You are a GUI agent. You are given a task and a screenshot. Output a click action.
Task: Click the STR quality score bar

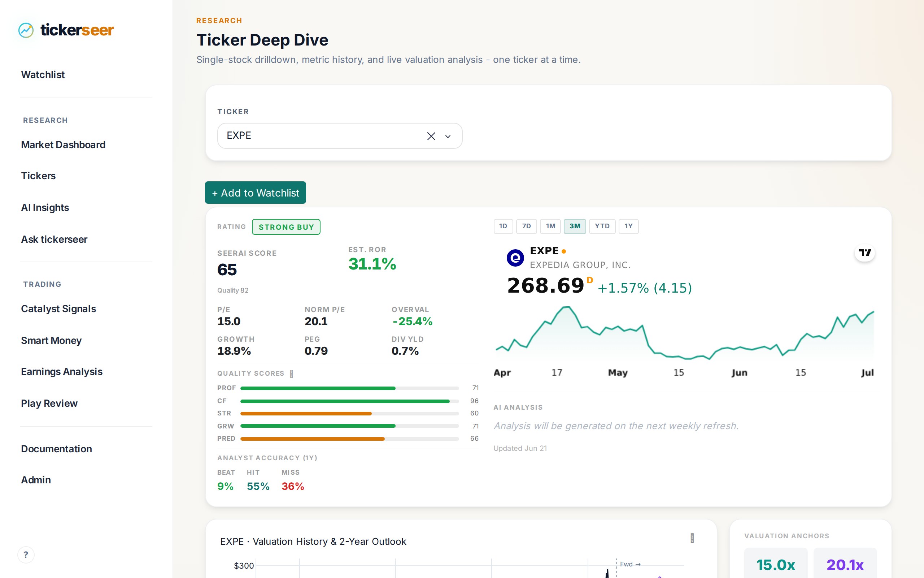(349, 414)
